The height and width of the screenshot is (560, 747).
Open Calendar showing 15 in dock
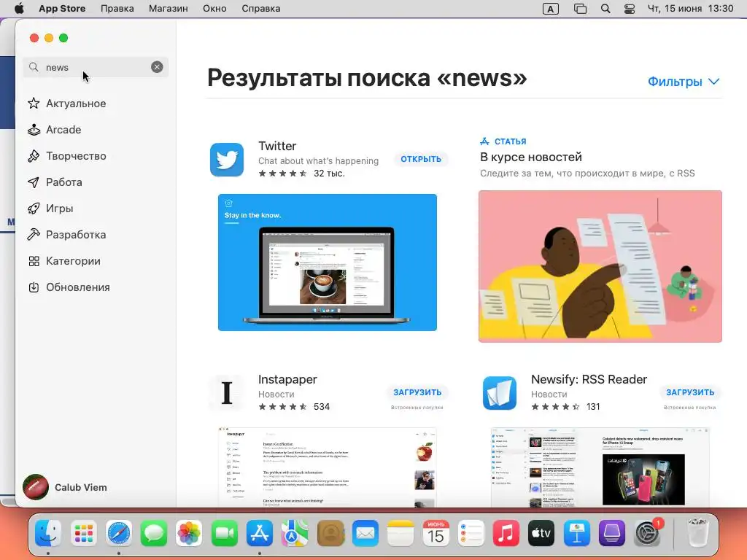(x=436, y=533)
